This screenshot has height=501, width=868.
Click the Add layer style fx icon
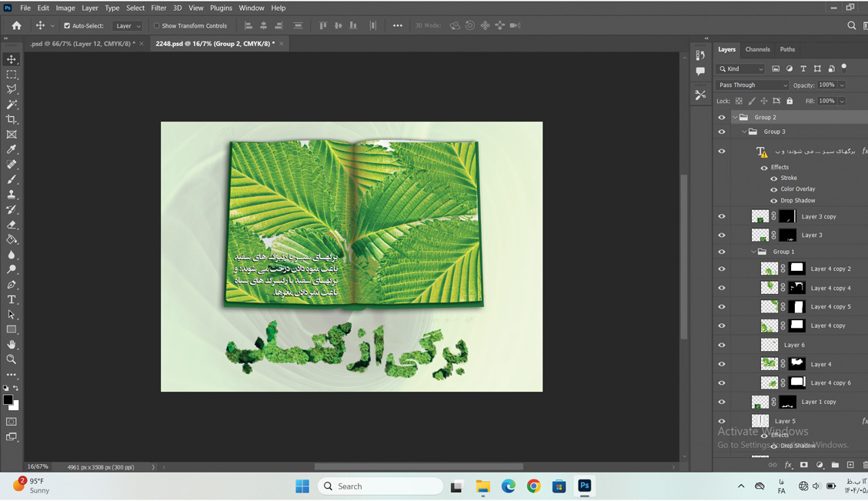click(x=788, y=465)
